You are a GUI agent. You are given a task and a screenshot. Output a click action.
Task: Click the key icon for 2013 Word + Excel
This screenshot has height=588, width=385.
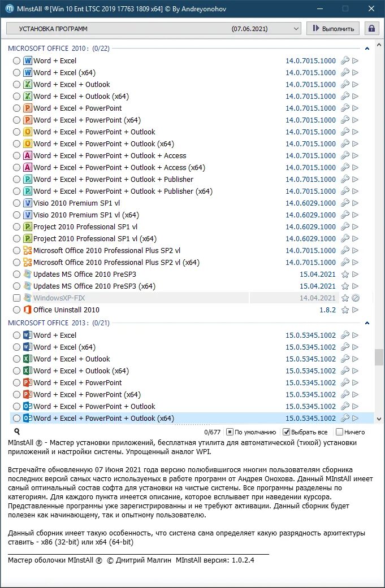[345, 335]
